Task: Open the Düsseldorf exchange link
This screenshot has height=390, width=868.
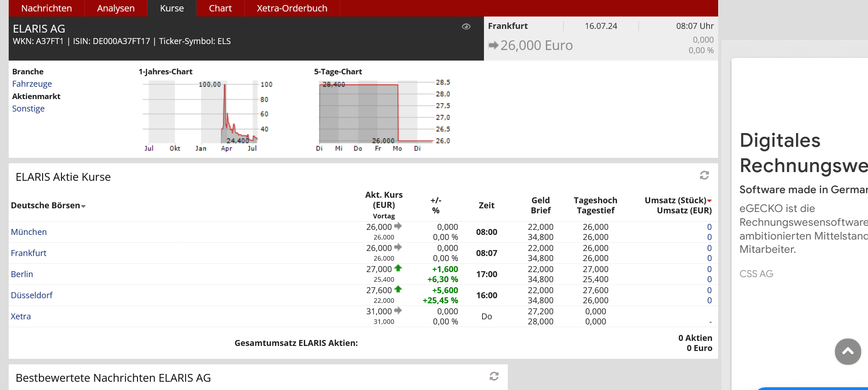Action: click(x=32, y=295)
